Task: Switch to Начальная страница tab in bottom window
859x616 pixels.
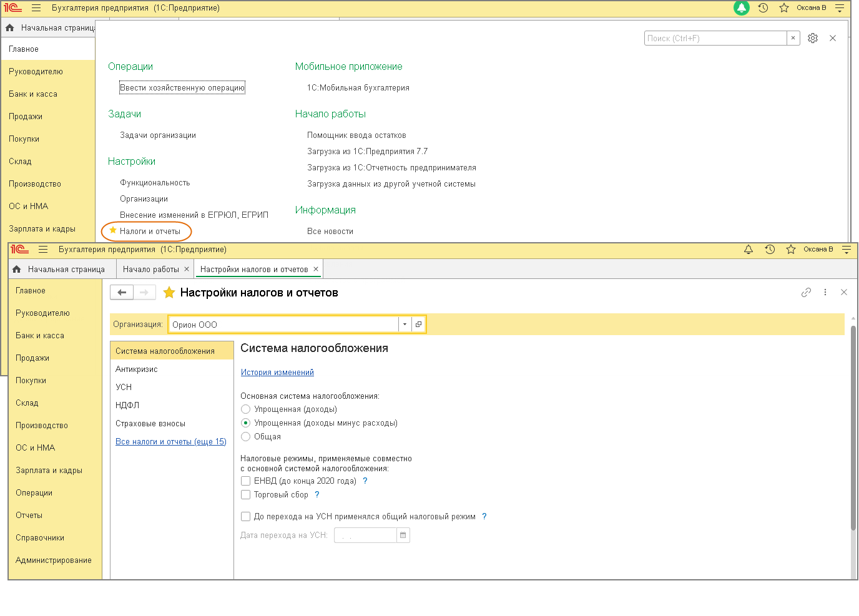Action: point(66,269)
